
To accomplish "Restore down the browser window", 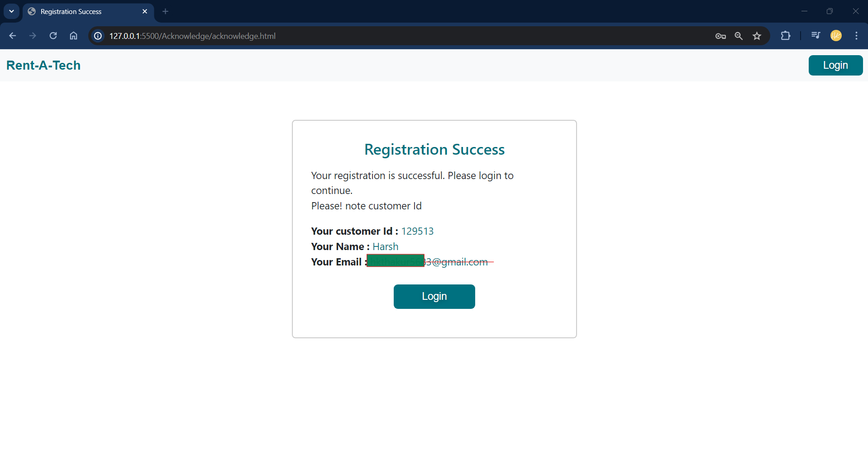I will click(x=830, y=11).
